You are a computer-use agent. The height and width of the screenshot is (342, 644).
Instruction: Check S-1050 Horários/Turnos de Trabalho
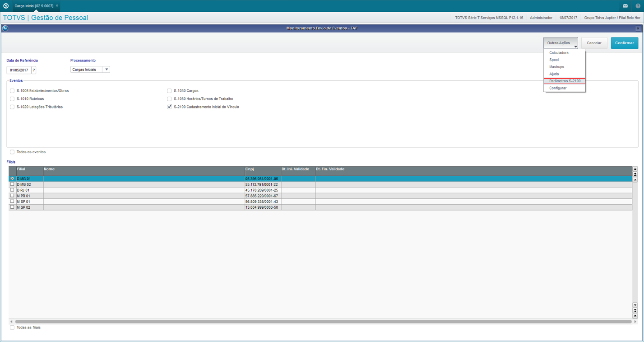(169, 99)
